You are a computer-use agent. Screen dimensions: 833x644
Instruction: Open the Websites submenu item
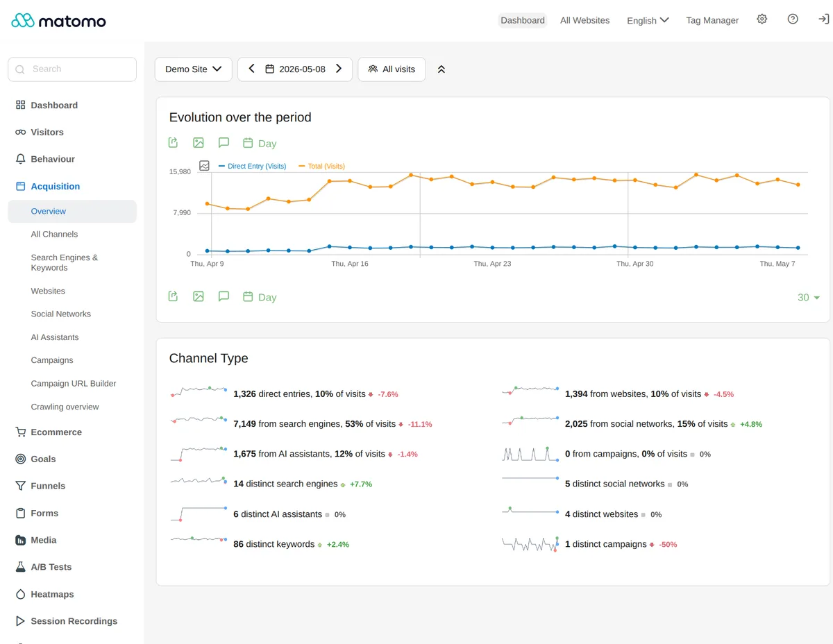(x=48, y=291)
